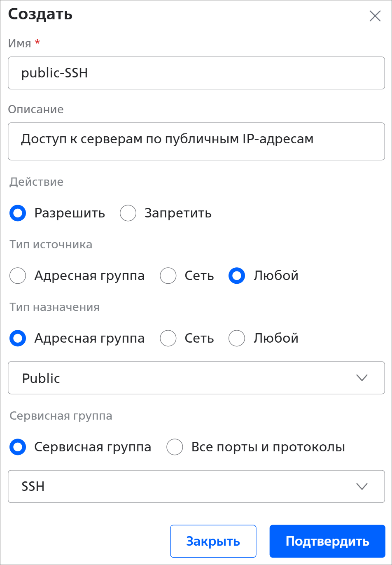
Task: Click the Имя field label
Action: tap(20, 43)
